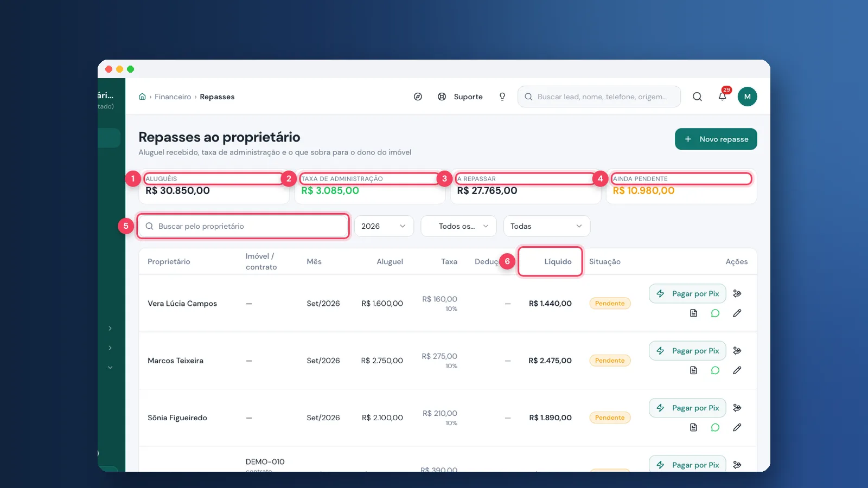Open document icon for Vera Lúcia Campos
868x488 pixels.
click(693, 313)
